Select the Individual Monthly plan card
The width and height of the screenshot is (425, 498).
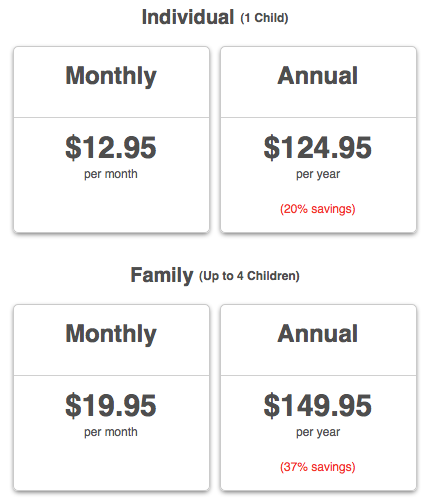click(x=111, y=139)
